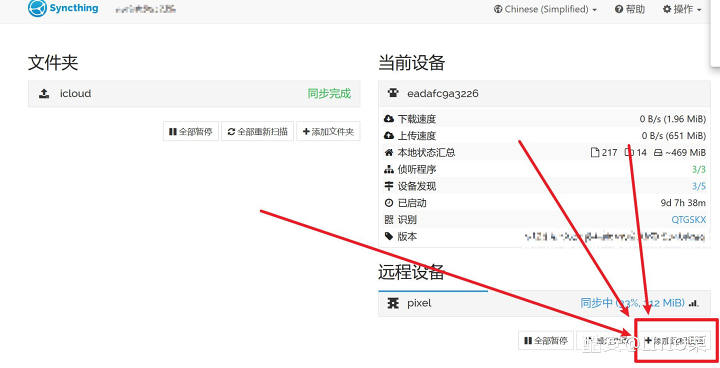Image resolution: width=720 pixels, height=368 pixels.
Task: Click the 添加文件夹 add folder button
Action: click(x=328, y=132)
